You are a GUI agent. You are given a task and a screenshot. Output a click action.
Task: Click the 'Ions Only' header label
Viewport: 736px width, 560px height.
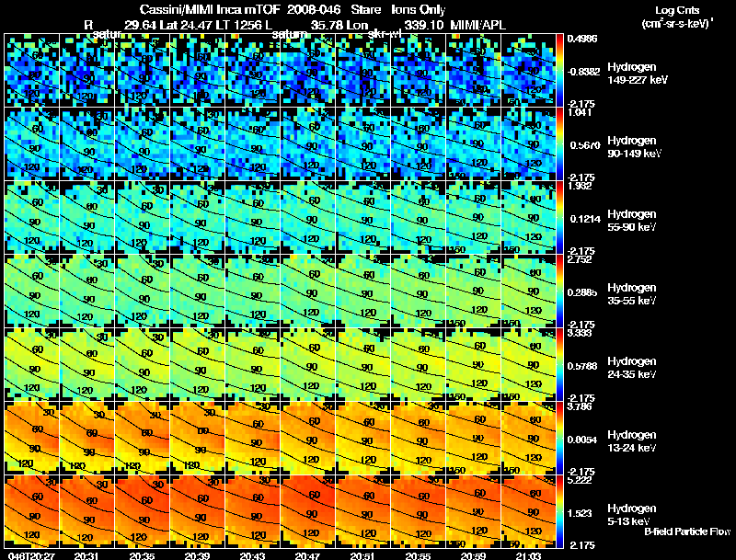point(419,10)
